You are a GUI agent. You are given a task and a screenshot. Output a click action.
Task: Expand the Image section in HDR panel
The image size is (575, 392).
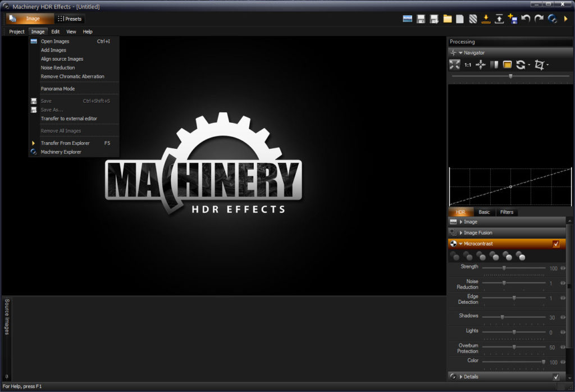(x=461, y=222)
